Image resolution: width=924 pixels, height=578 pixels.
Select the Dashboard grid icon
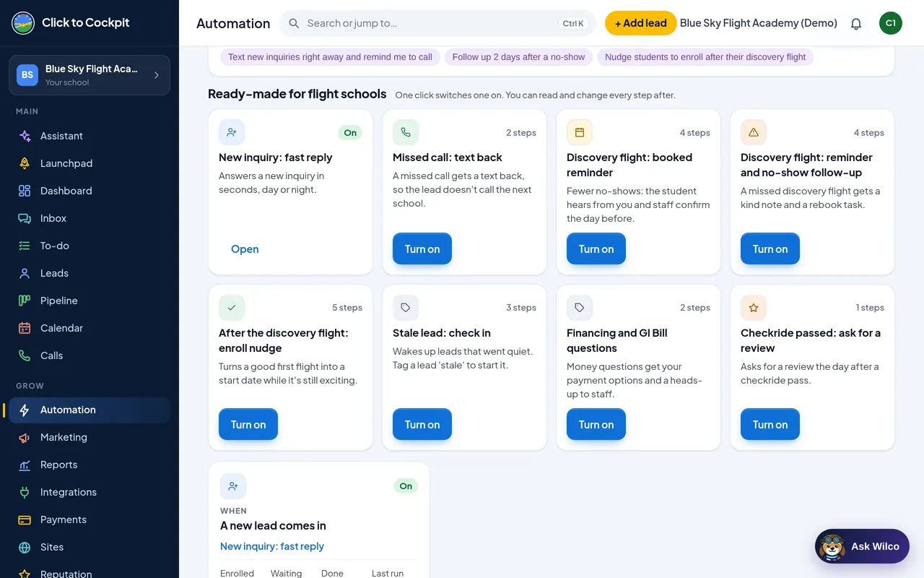[25, 191]
